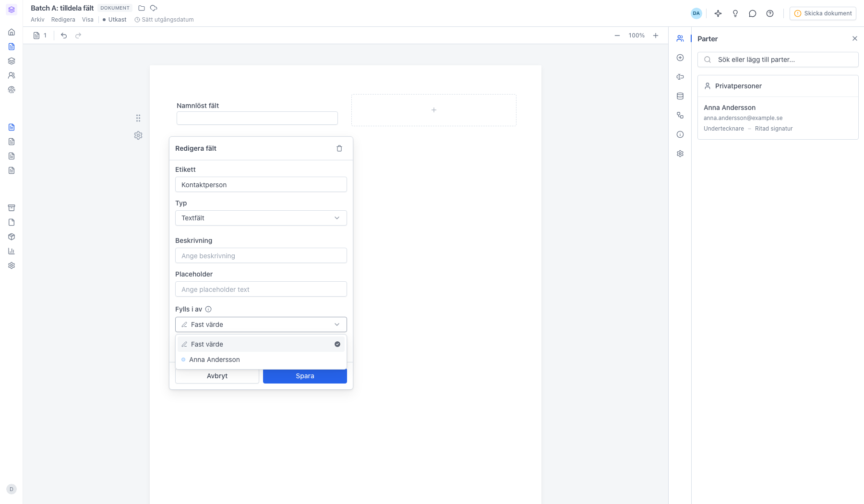The width and height of the screenshot is (864, 504).
Task: Click the empty dashed add-block placeholder
Action: tap(434, 110)
